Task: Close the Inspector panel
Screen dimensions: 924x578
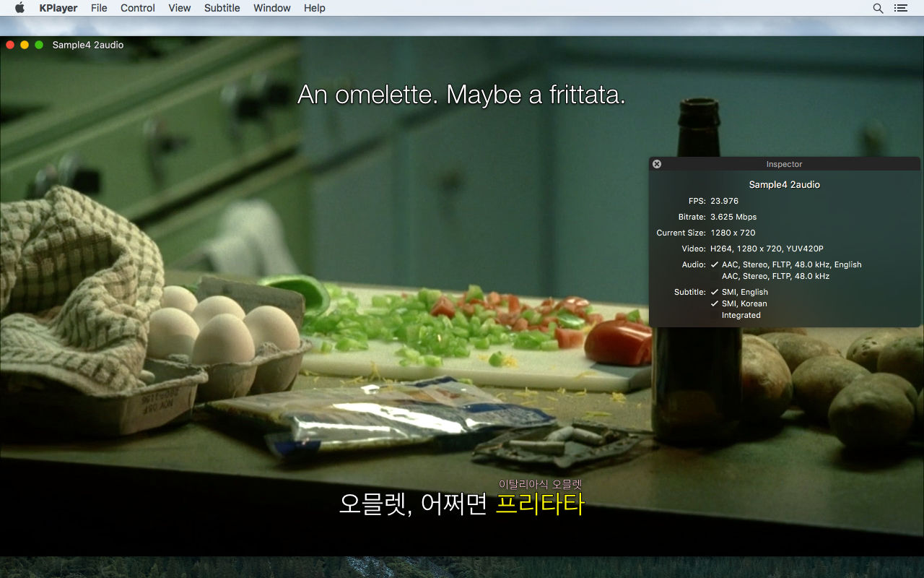Action: 657,164
